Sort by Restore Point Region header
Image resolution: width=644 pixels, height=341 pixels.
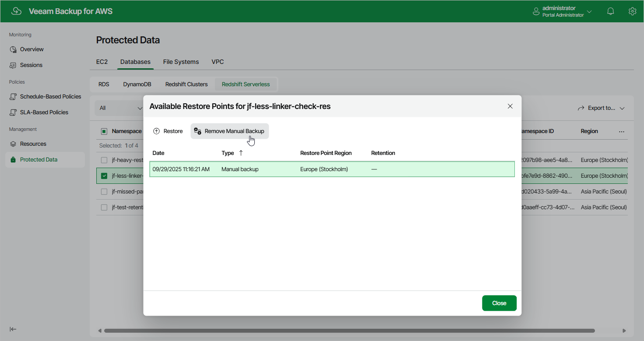326,153
